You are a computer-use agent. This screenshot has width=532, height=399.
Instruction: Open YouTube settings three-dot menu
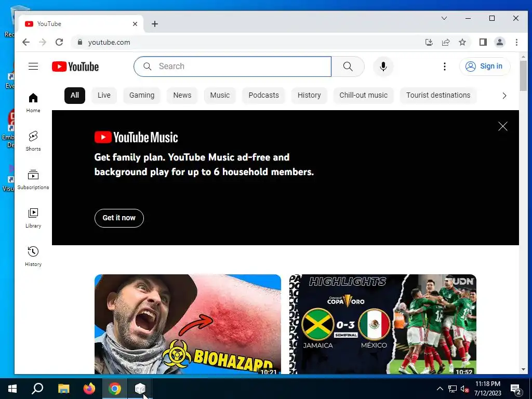point(445,66)
